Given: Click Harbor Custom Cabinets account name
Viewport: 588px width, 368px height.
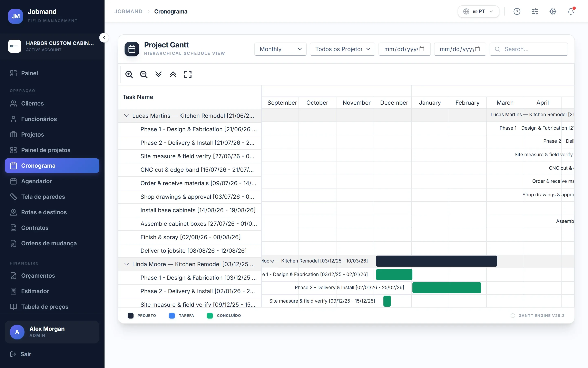Looking at the screenshot, I should (x=60, y=43).
